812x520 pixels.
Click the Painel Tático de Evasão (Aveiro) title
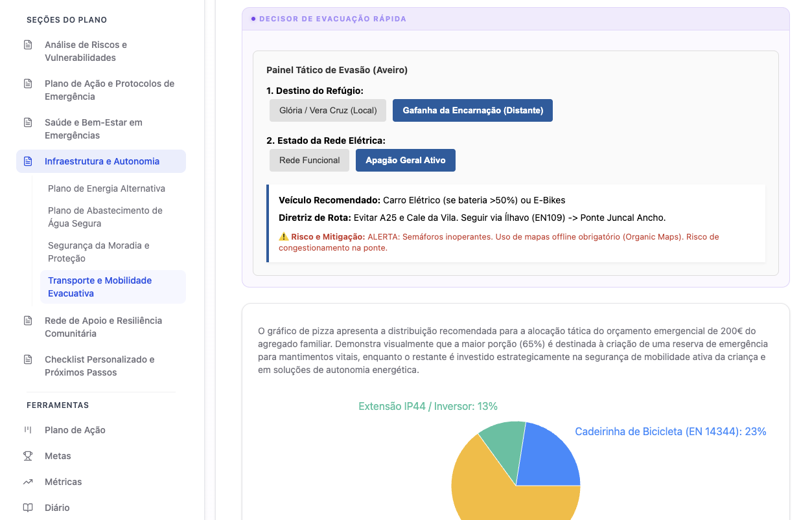tap(337, 69)
